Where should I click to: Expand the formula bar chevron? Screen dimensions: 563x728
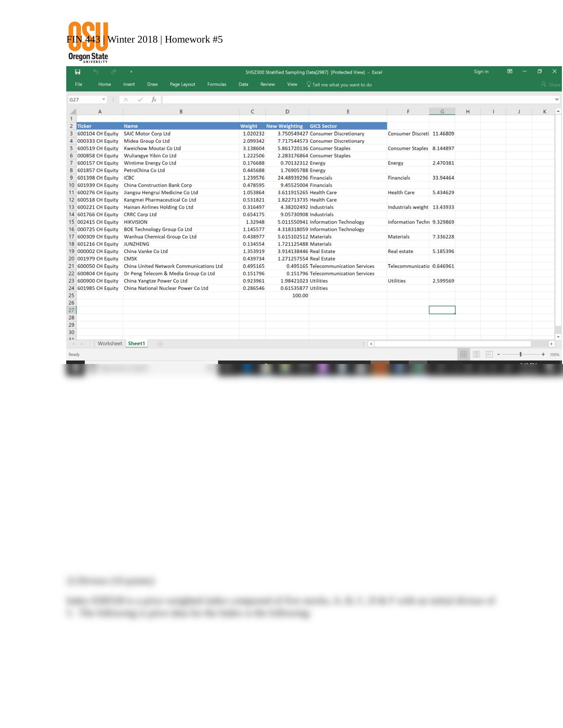tap(557, 99)
